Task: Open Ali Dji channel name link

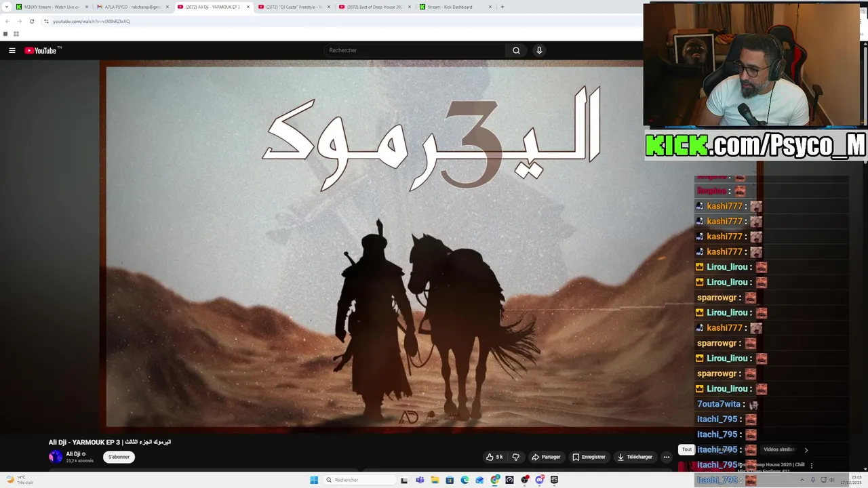Action: pos(73,454)
